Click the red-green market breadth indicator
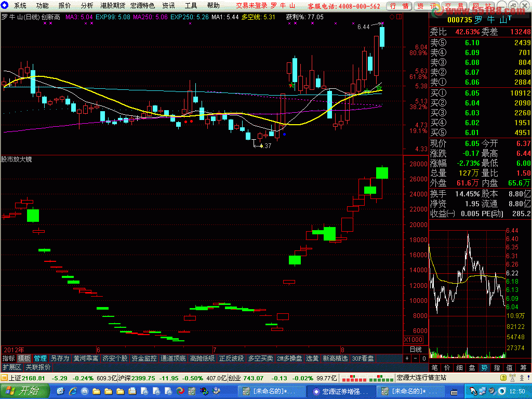 click(367, 378)
